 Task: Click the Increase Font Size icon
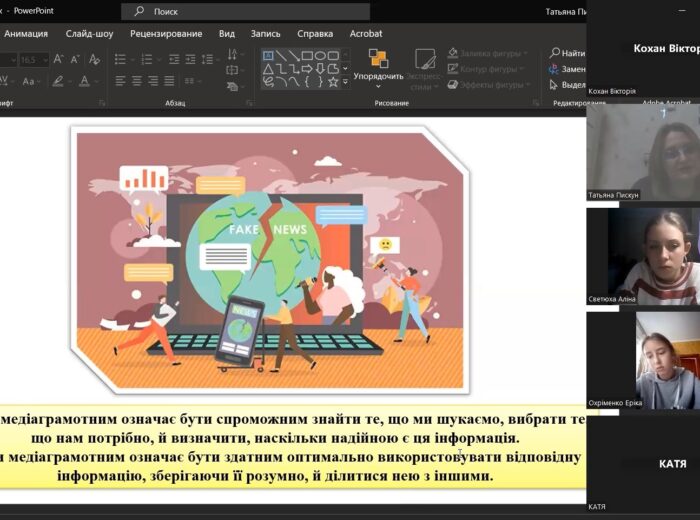pyautogui.click(x=60, y=60)
